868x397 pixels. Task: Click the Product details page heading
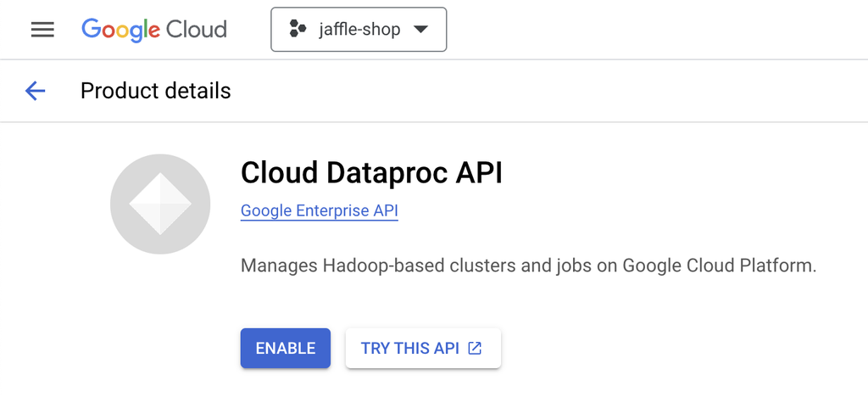pos(156,91)
